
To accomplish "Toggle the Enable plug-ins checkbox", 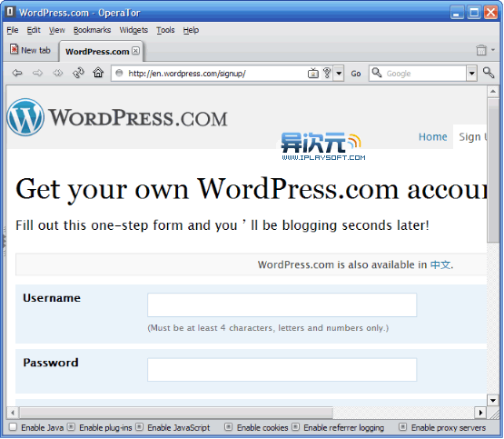I will click(71, 427).
